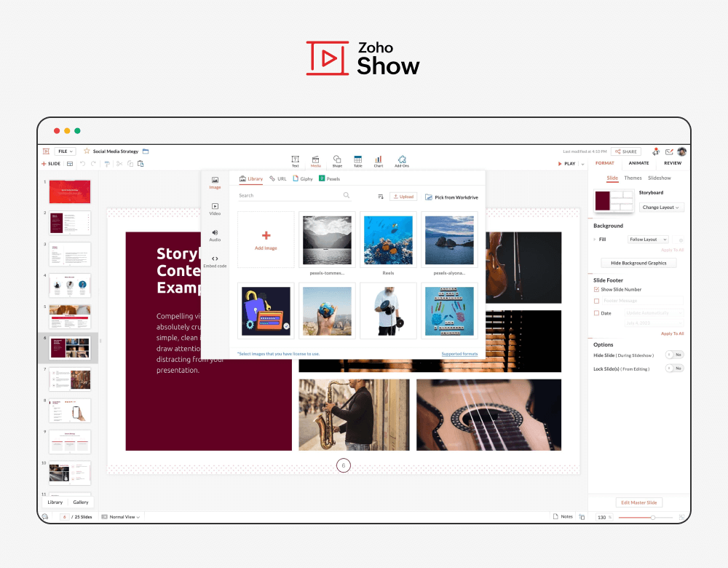
Task: Click the search magnifier icon in Library
Action: [x=347, y=195]
